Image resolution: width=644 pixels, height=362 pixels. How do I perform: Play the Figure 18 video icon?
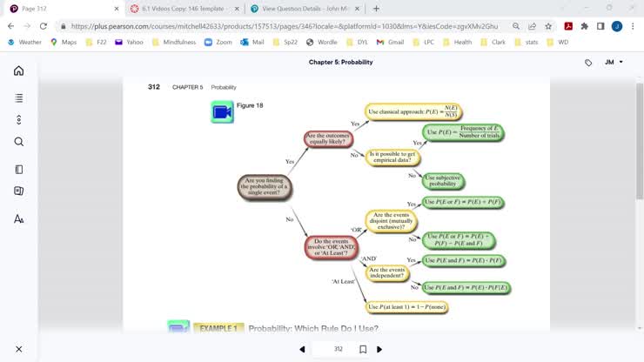click(x=222, y=112)
